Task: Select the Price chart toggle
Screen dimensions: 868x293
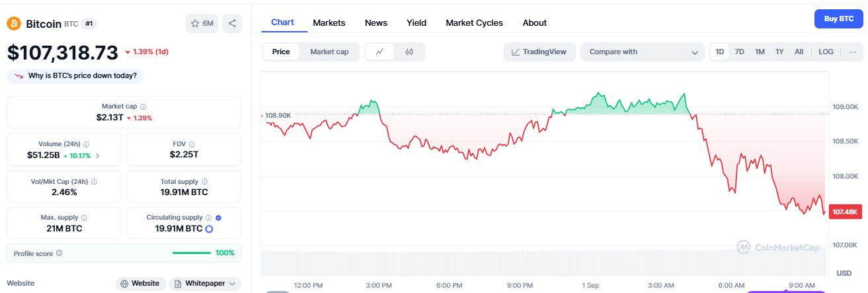Action: point(281,52)
